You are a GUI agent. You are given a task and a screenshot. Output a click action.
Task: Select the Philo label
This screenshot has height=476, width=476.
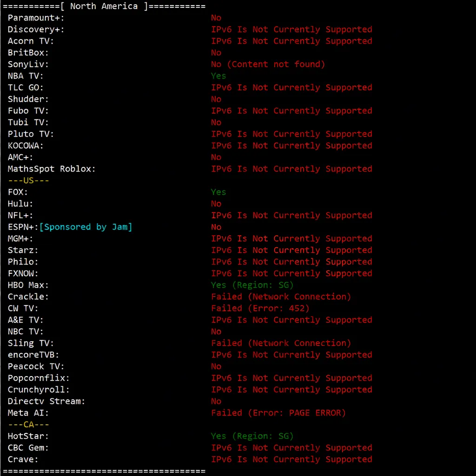pos(23,262)
